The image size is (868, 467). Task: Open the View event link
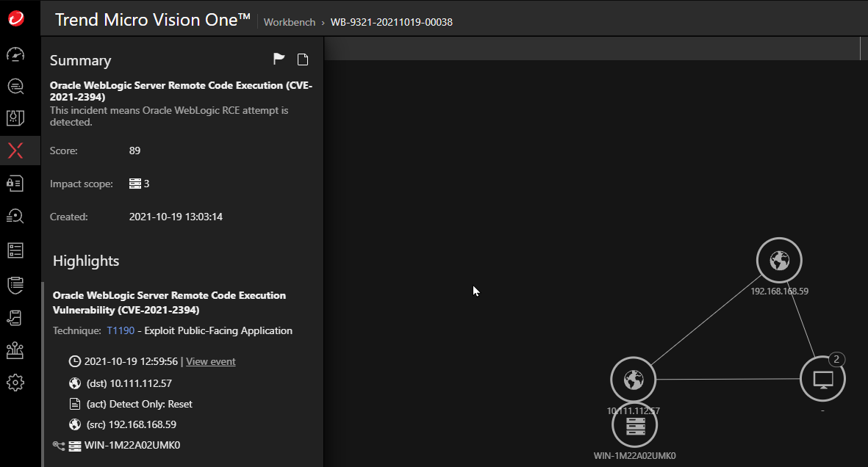point(210,361)
